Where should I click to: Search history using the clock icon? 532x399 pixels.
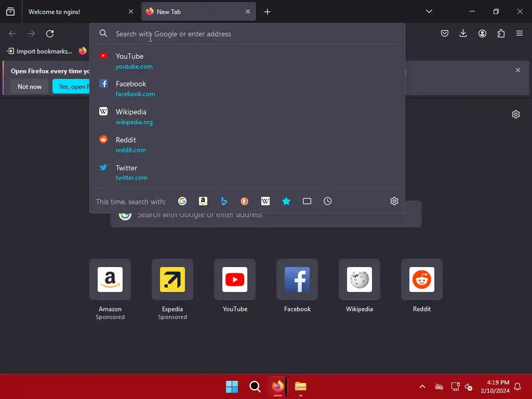pos(327,201)
